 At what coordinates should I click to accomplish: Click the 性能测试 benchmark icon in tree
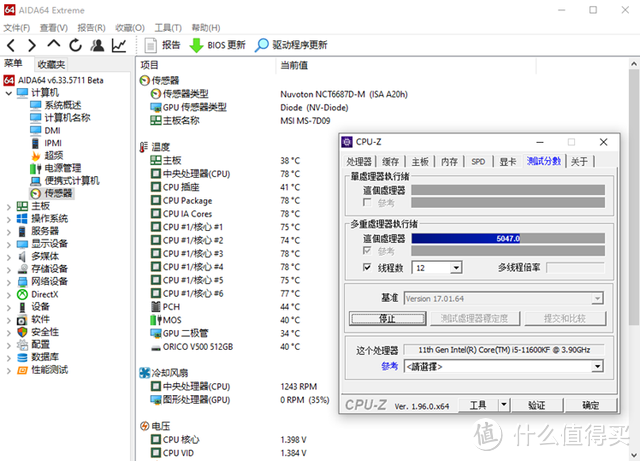(x=22, y=370)
